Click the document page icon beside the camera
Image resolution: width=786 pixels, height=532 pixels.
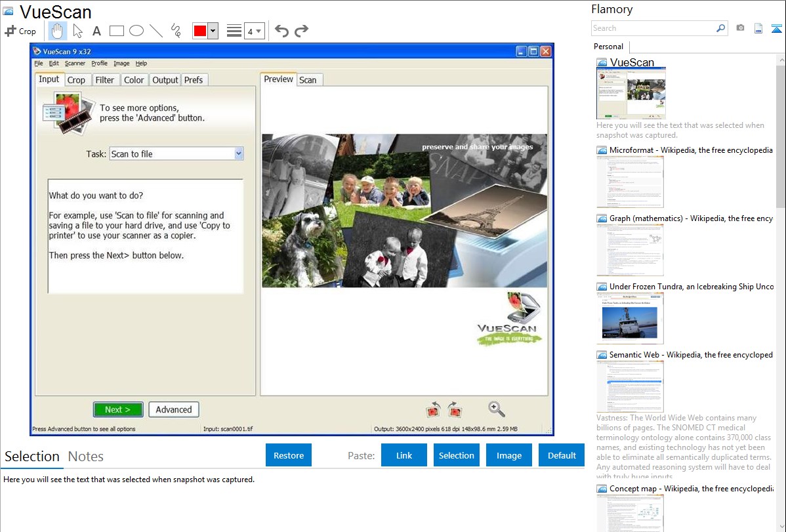pos(758,28)
